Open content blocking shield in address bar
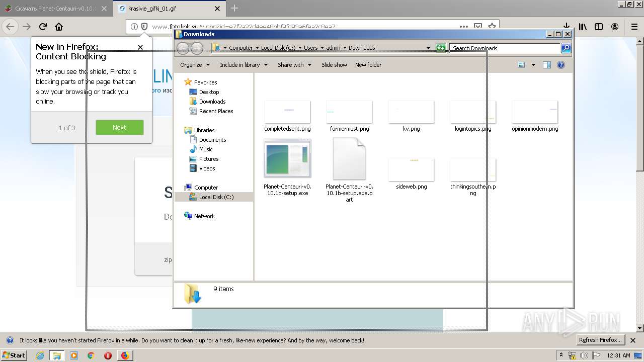Screen dimensions: 644x362 (x=144, y=27)
